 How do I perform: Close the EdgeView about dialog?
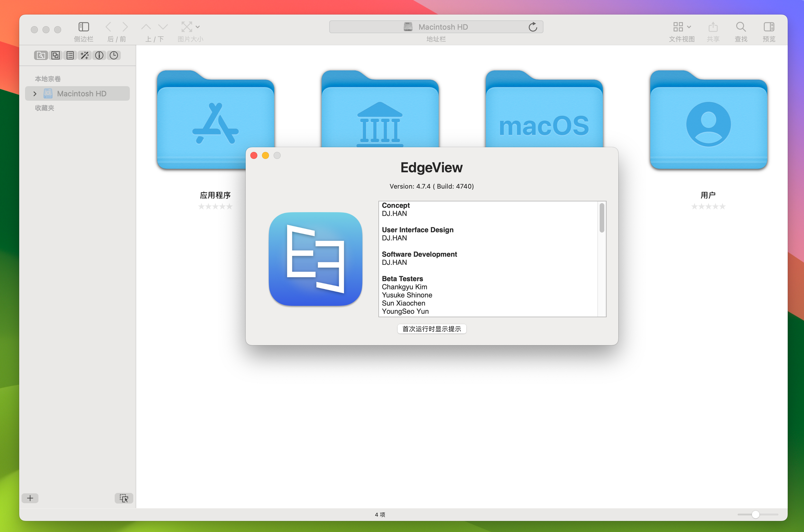[254, 155]
